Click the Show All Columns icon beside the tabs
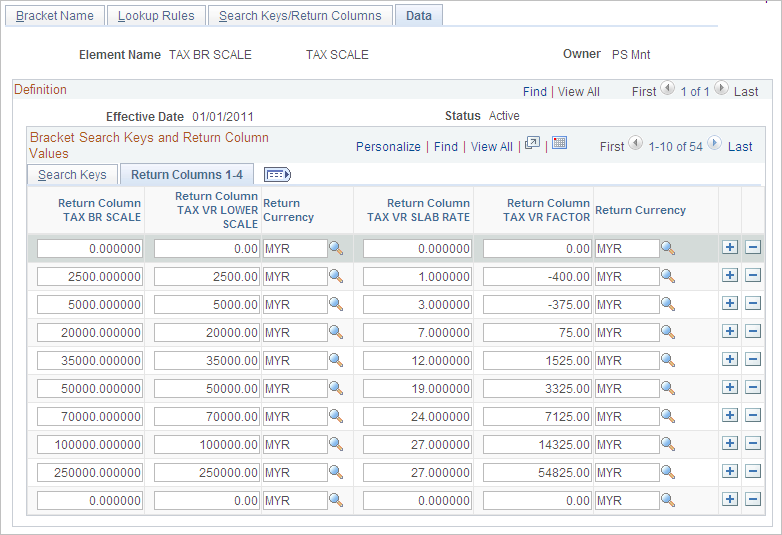The height and width of the screenshot is (535, 782). 277,175
